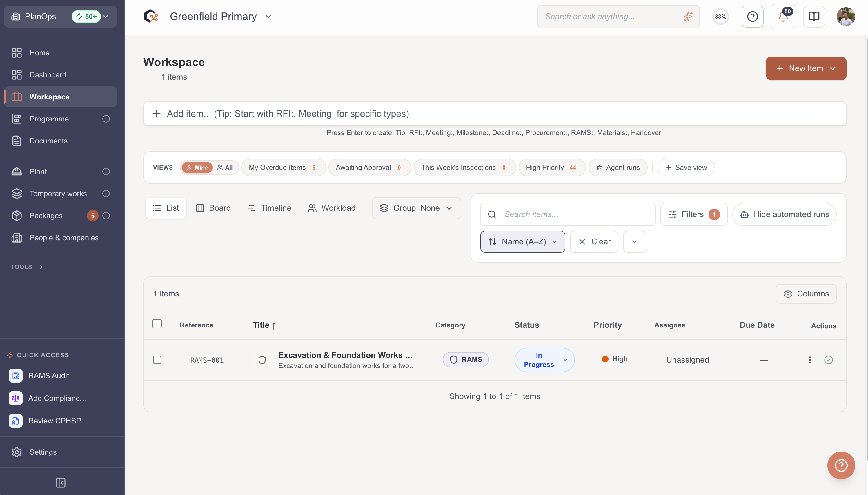This screenshot has width=868, height=495.
Task: Click the PlanOps app logo in header
Action: (151, 16)
